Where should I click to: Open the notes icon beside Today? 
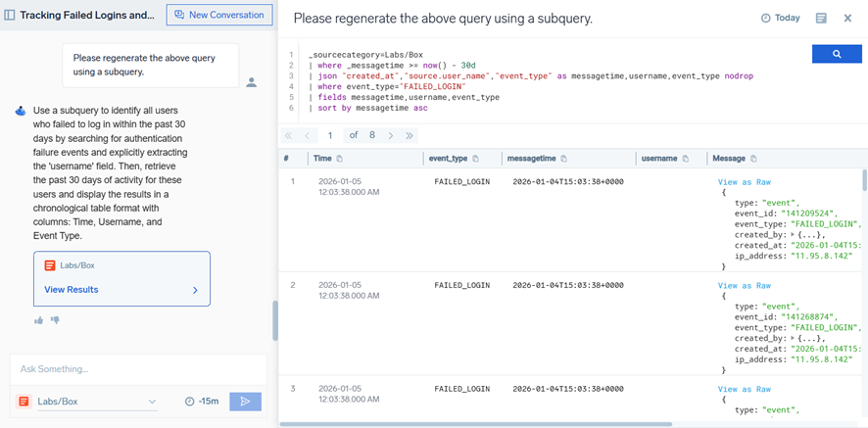[821, 19]
